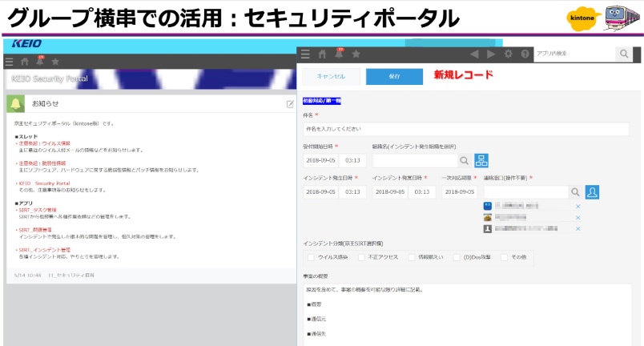Image resolution: width=644 pixels, height=346 pixels.
Task: Check the 不正アクセス checkbox
Action: (x=363, y=256)
